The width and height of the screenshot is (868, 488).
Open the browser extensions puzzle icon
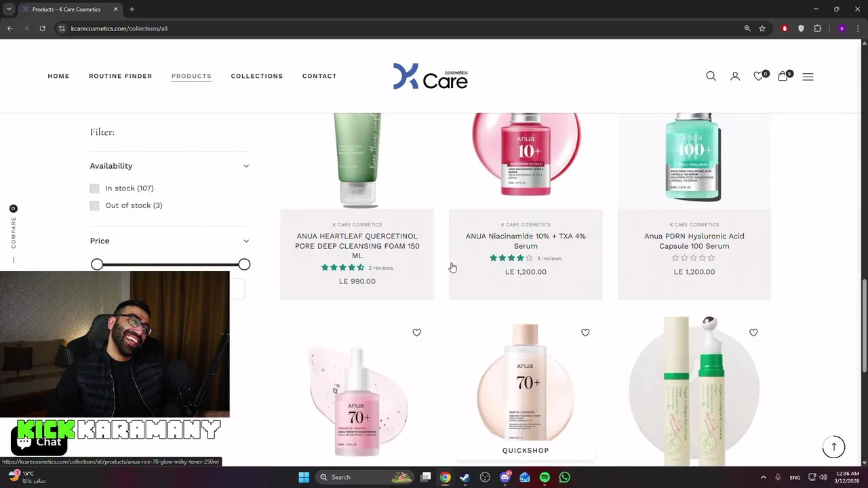817,28
